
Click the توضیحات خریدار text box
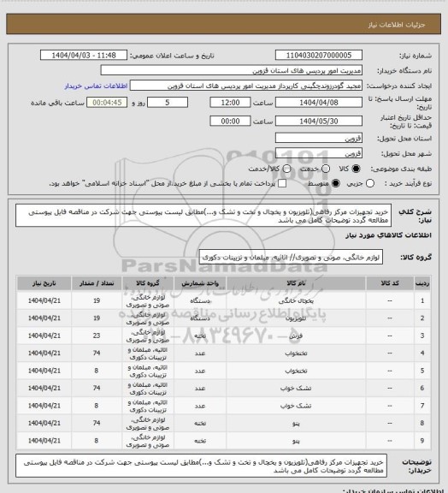pos(201,466)
